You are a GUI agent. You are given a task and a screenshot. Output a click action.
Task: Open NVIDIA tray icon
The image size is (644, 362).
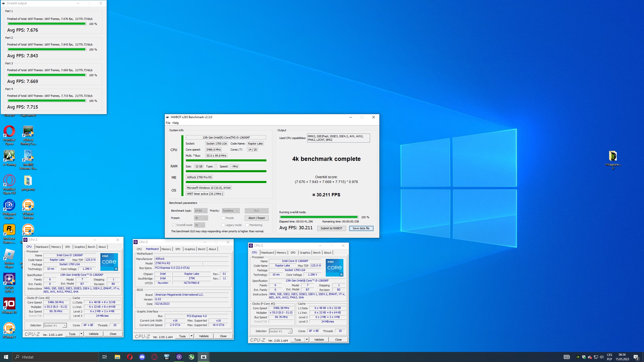click(578, 357)
